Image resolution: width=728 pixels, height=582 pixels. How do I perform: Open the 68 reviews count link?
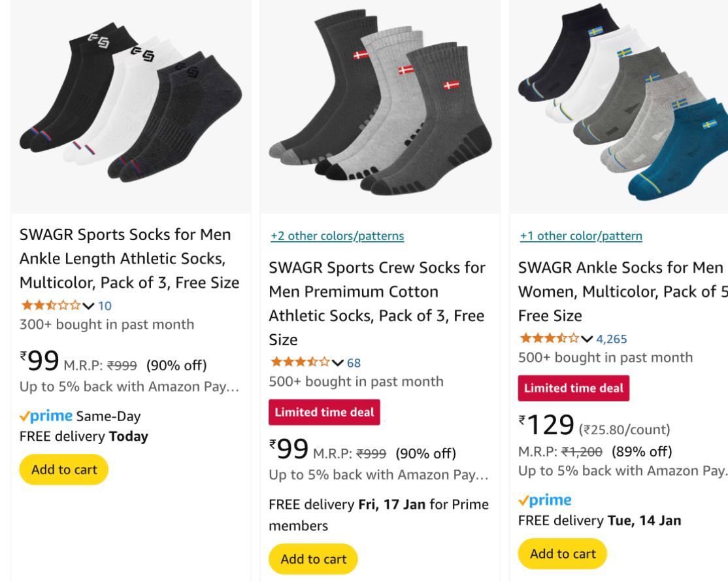[354, 362]
